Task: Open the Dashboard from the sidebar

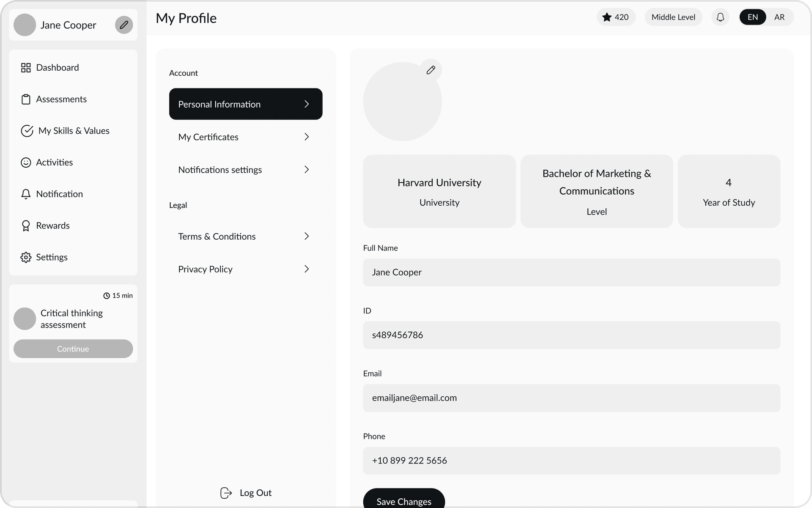Action: click(58, 67)
